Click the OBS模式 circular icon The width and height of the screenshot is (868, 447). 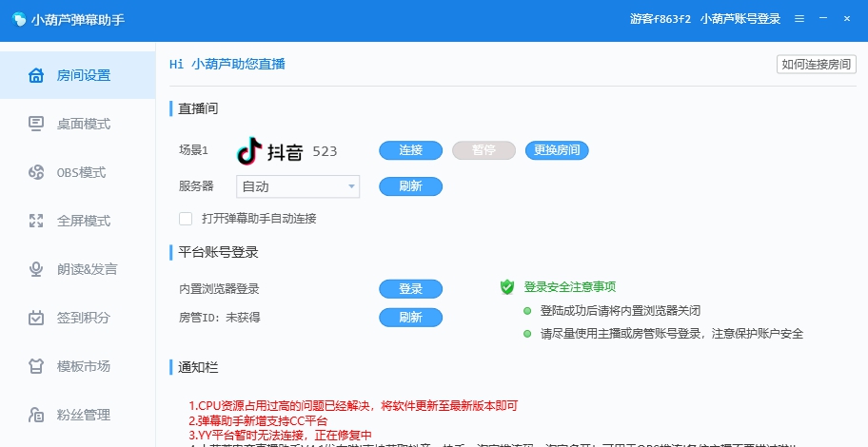point(36,172)
